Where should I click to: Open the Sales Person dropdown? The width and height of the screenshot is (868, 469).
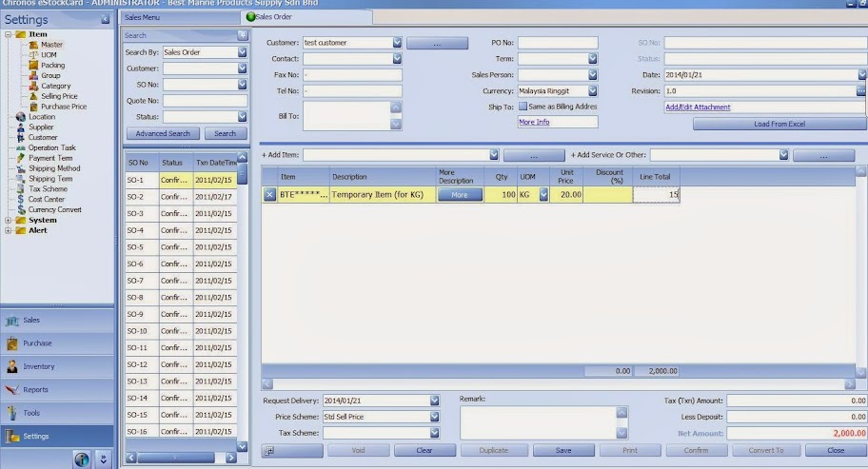click(x=593, y=74)
